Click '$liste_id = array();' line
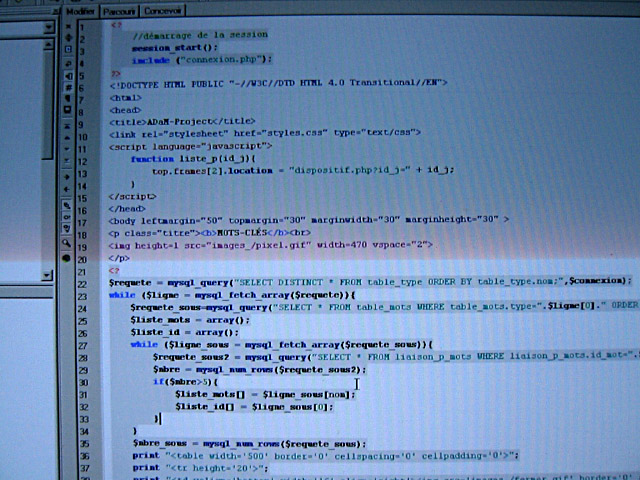The height and width of the screenshot is (480, 640). tap(184, 332)
